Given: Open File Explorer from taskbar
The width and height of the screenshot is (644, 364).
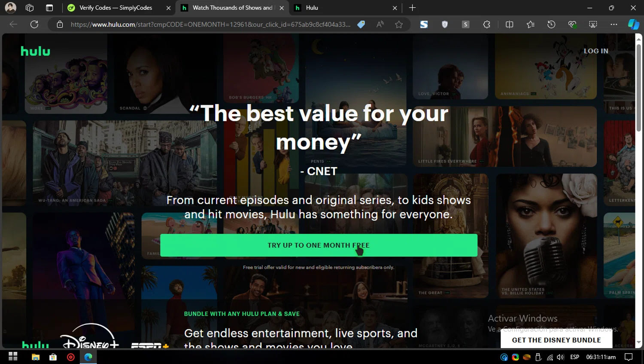Looking at the screenshot, I should click(36, 357).
